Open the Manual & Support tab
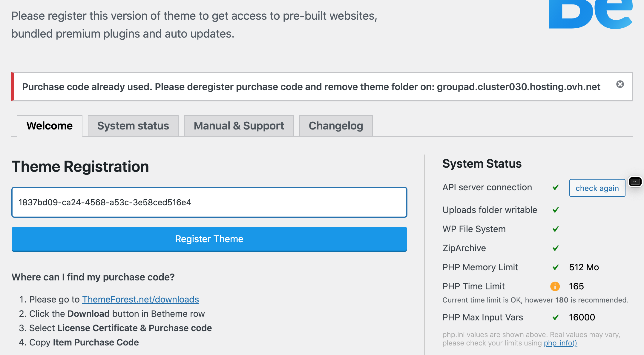 click(x=239, y=126)
